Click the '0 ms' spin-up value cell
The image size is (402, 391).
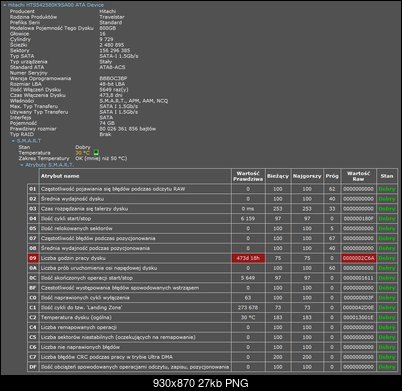coord(248,209)
